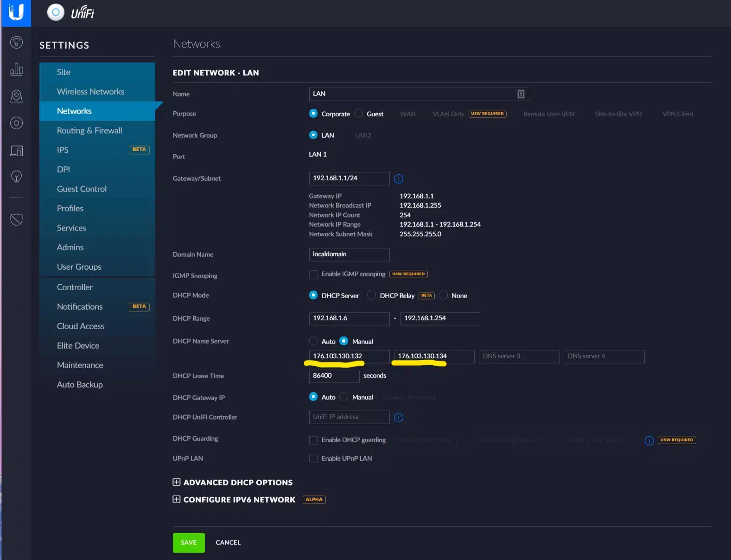Open Elite Device settings
Viewport: 731px width, 560px height.
97,346
